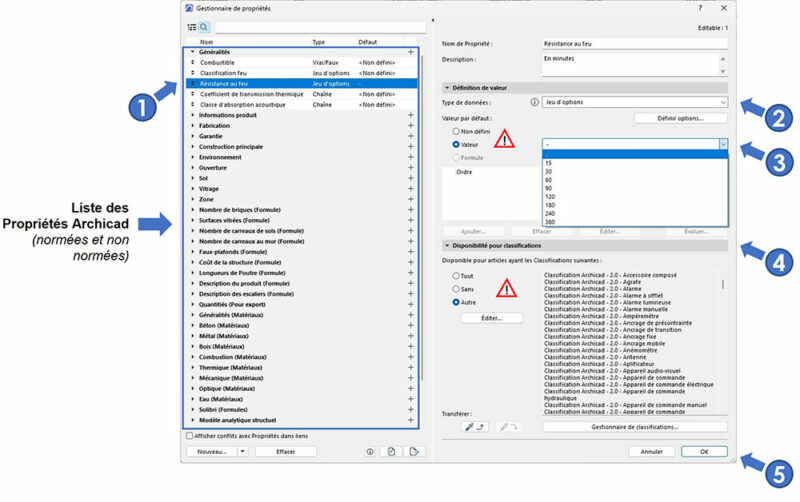The height and width of the screenshot is (502, 800).
Task: Click Éditer under Autre classifications
Action: [491, 318]
